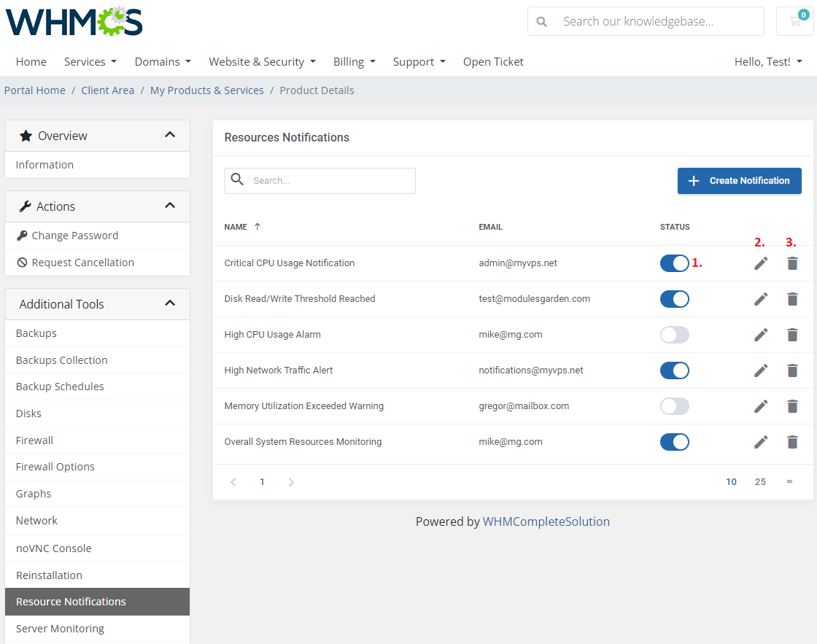The width and height of the screenshot is (817, 644).
Task: Open the Website & Security menu
Action: tap(262, 62)
